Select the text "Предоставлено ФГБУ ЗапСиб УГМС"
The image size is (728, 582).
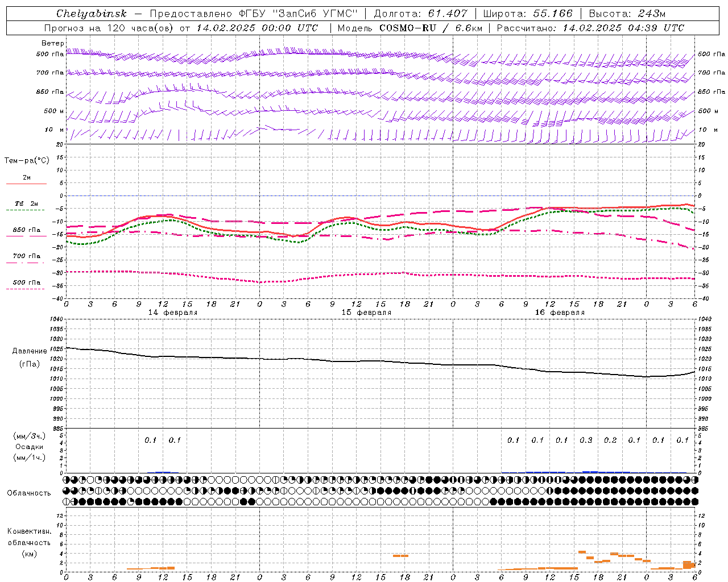pyautogui.click(x=254, y=14)
